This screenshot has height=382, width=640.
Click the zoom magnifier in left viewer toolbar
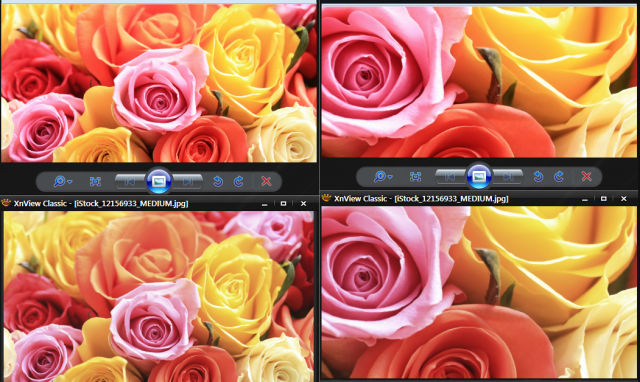[60, 181]
